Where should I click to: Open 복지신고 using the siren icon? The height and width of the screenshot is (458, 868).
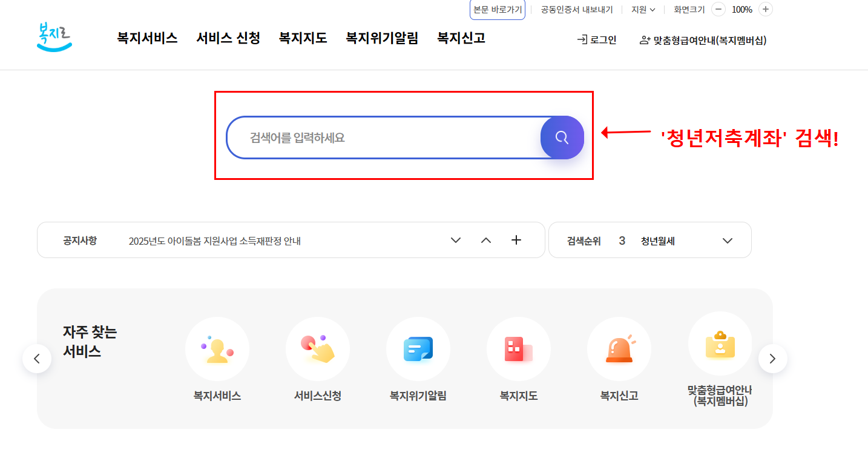pyautogui.click(x=619, y=348)
